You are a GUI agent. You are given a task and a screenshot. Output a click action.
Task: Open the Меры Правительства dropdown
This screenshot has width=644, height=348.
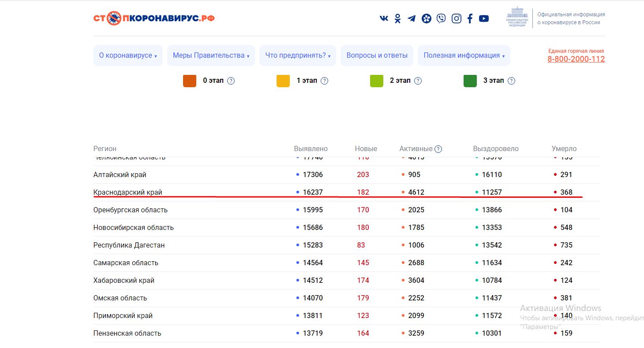click(211, 56)
